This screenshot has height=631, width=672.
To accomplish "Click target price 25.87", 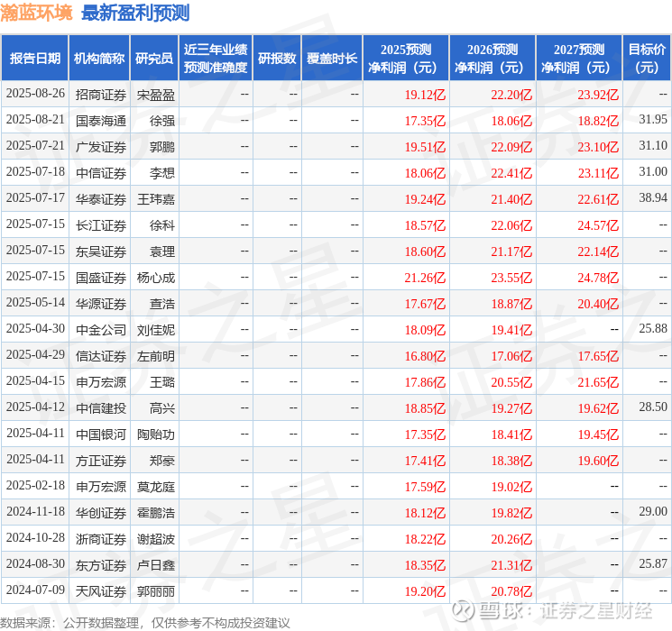I will [653, 563].
